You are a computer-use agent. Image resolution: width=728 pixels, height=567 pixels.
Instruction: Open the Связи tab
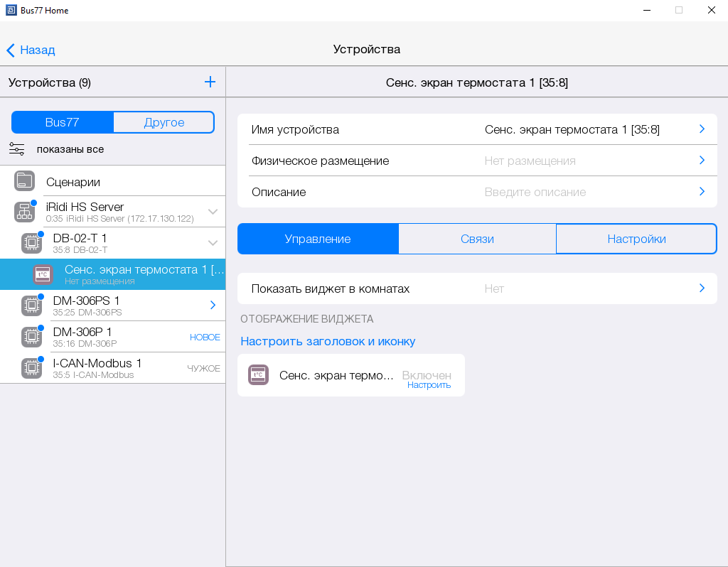click(477, 239)
